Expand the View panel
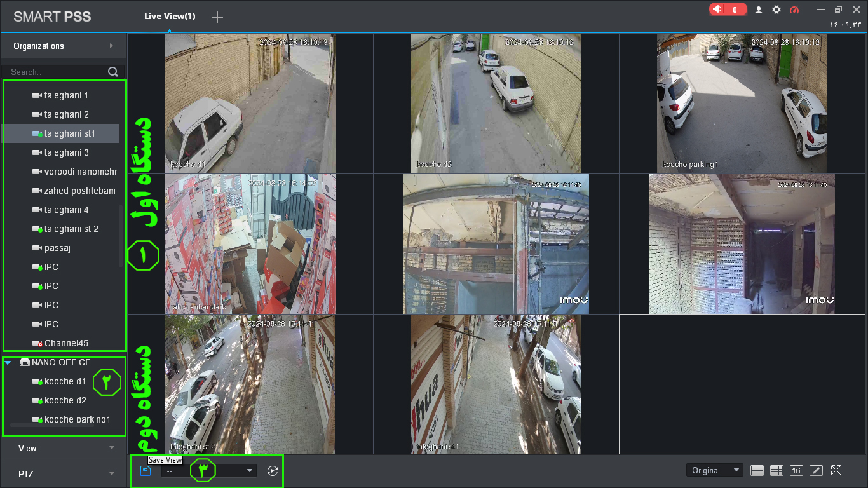This screenshot has width=868, height=488. point(64,448)
